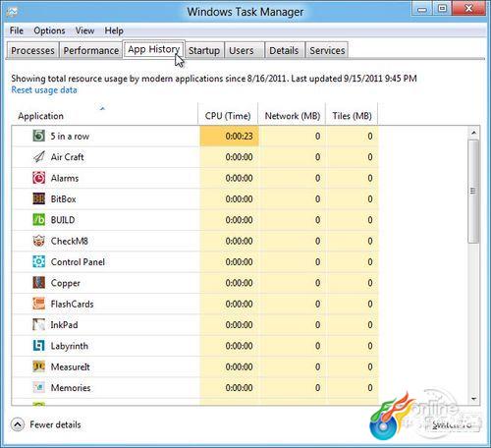Collapse view with Fewer details chevron
Image resolution: width=491 pixels, height=448 pixels.
pyautogui.click(x=18, y=424)
